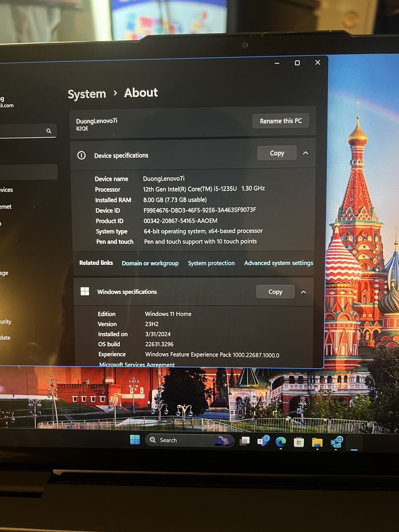This screenshot has height=532, width=399.
Task: Open Domain or workgroup link
Action: tap(150, 263)
